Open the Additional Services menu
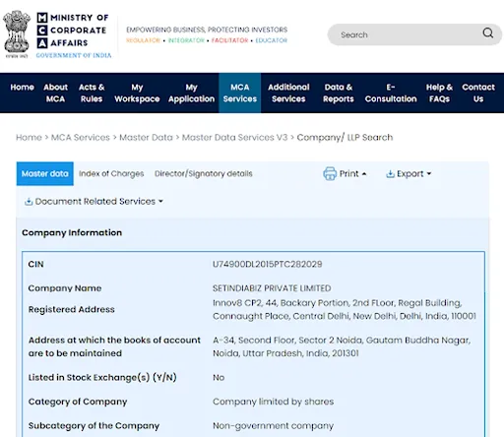Image resolution: width=504 pixels, height=437 pixels. [x=288, y=93]
